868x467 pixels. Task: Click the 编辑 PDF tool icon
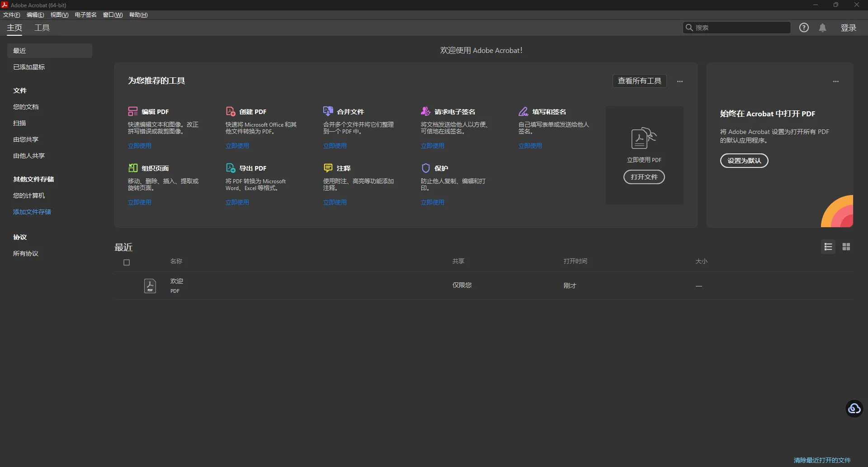coord(132,111)
